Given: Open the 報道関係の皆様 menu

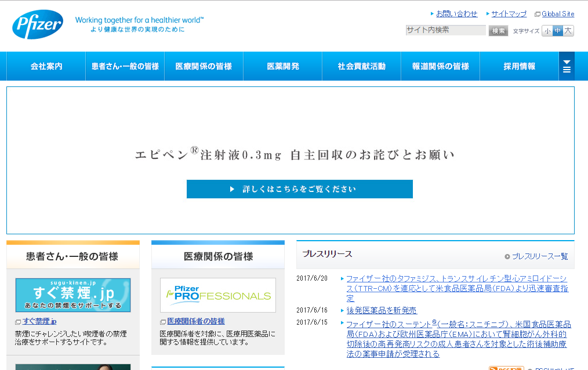Looking at the screenshot, I should click(440, 66).
